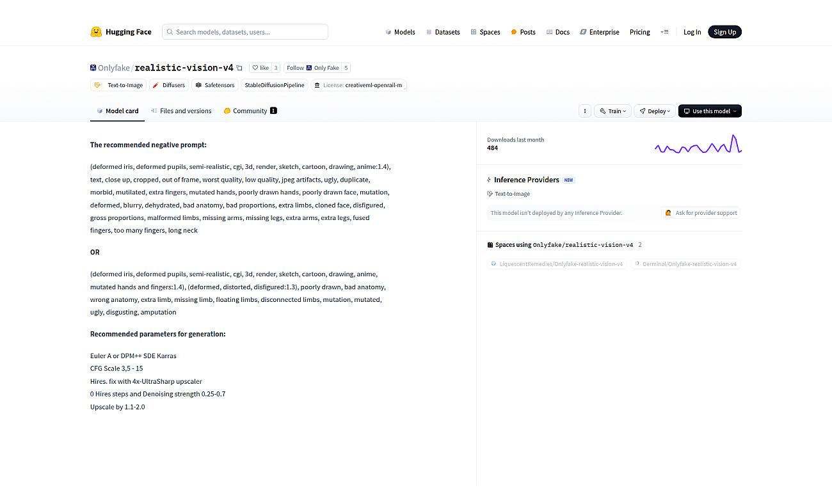Expand the Train dropdown

point(612,111)
